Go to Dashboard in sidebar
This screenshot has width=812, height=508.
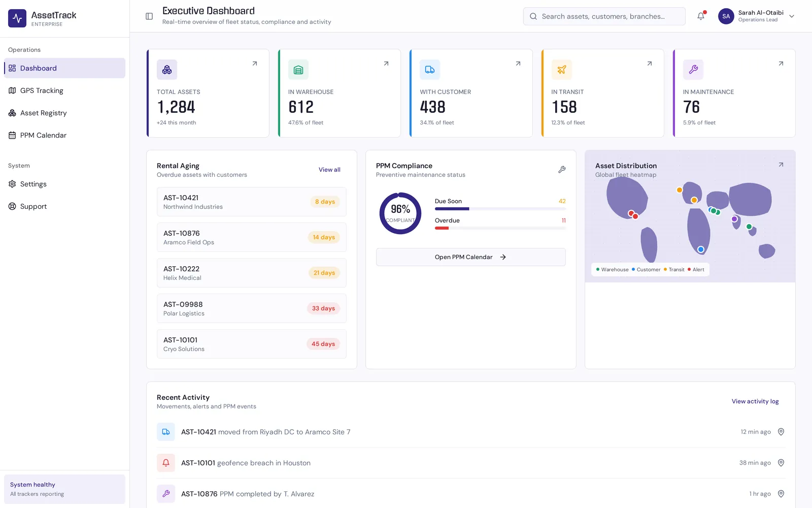click(x=64, y=68)
